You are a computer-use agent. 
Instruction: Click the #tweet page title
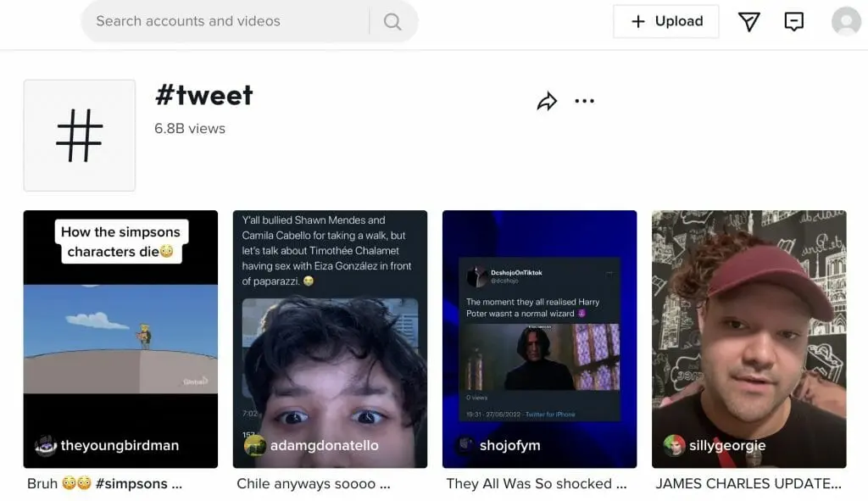pos(203,96)
